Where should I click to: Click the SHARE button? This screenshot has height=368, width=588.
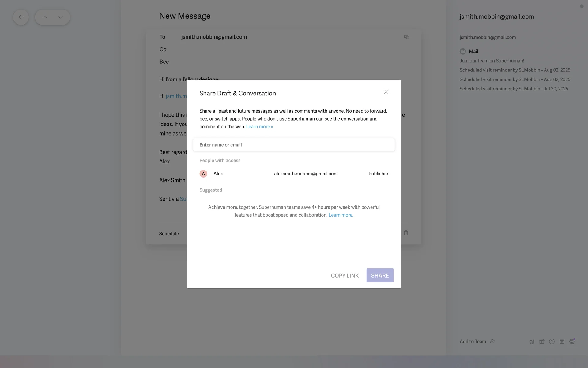point(380,275)
